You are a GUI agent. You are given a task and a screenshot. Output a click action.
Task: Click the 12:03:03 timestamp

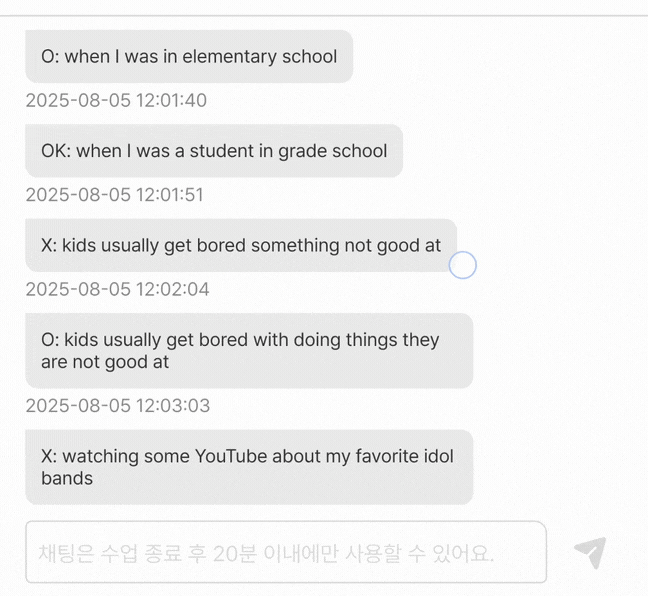117,406
